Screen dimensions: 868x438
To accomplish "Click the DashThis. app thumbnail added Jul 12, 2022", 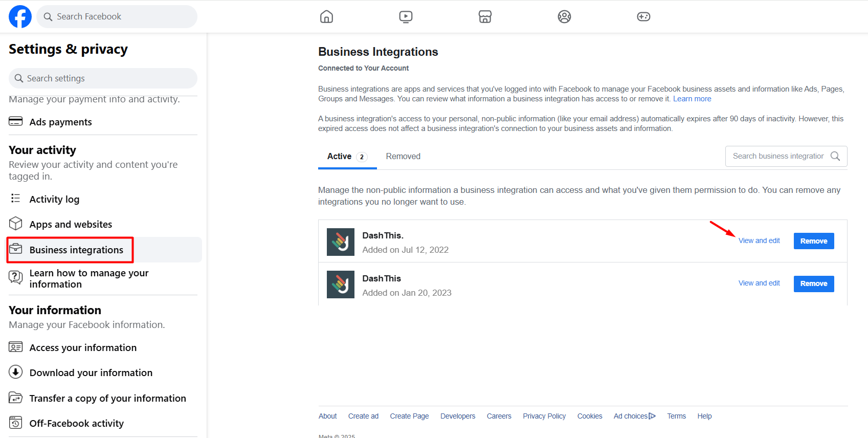I will 341,242.
